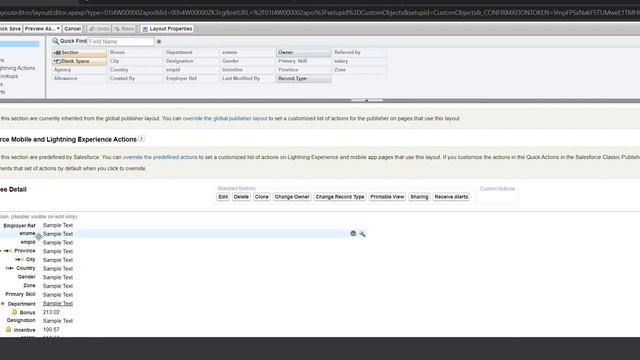Viewport: 640px width, 360px height.
Task: Select Last Modified By in palette
Action: pyautogui.click(x=247, y=78)
